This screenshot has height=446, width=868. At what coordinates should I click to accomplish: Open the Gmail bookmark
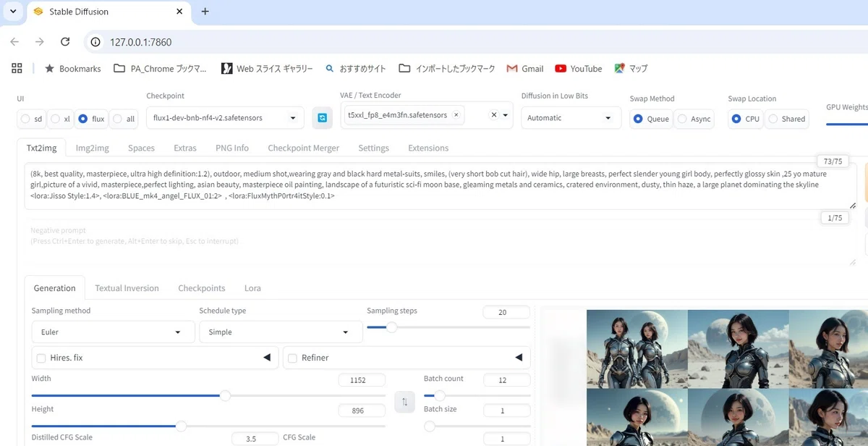point(525,69)
